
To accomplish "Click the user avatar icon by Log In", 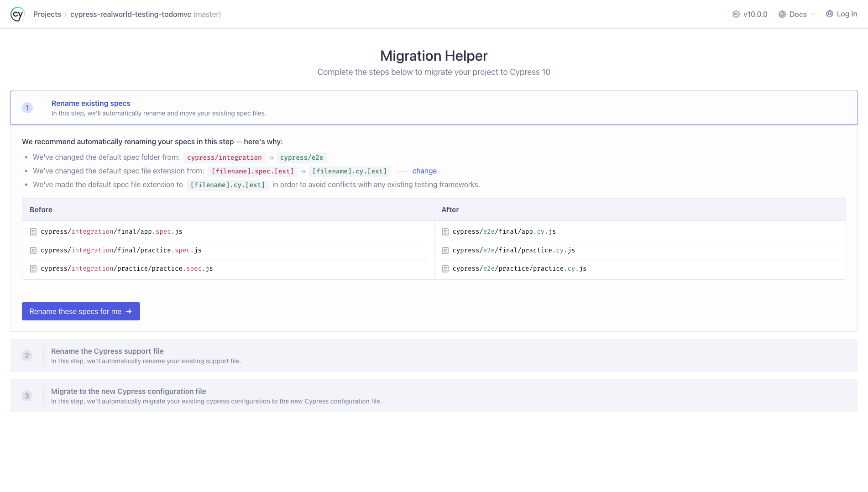I will point(830,14).
